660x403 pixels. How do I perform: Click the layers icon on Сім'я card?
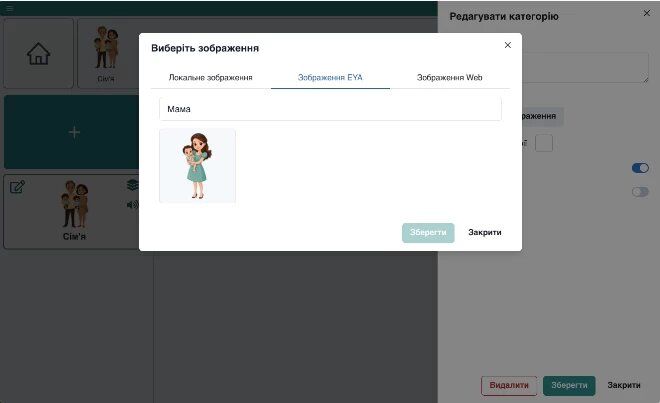click(132, 186)
